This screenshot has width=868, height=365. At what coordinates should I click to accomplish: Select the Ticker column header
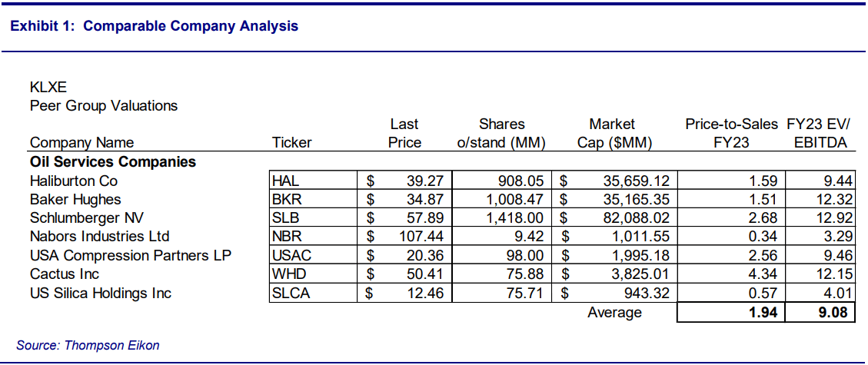coord(292,142)
